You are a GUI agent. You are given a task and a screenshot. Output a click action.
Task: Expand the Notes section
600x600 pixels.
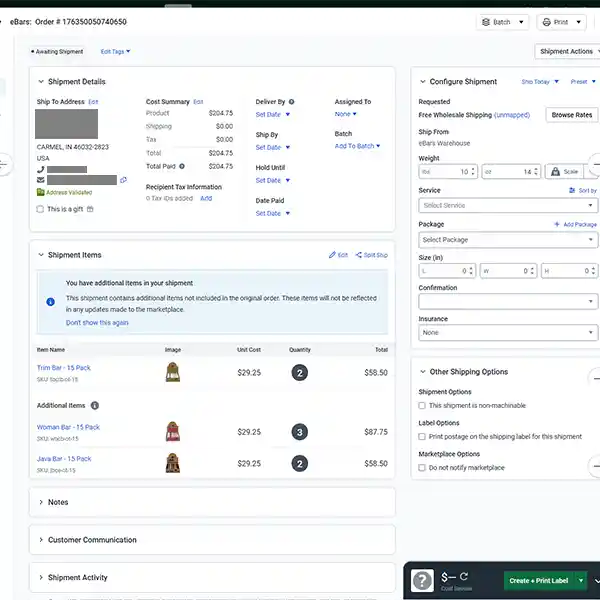(41, 502)
